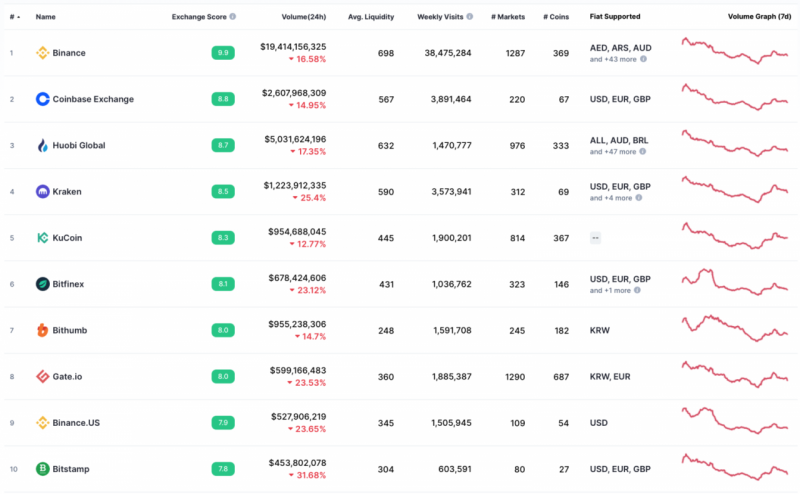The width and height of the screenshot is (800, 494).
Task: Click 'and +43 more' fiat text for Binance
Action: pyautogui.click(x=613, y=59)
